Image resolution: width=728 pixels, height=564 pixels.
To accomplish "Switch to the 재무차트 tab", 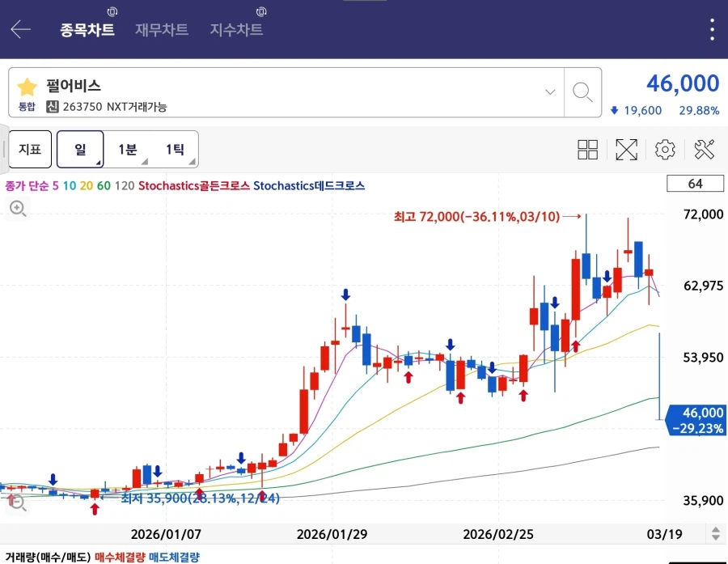I will click(161, 29).
